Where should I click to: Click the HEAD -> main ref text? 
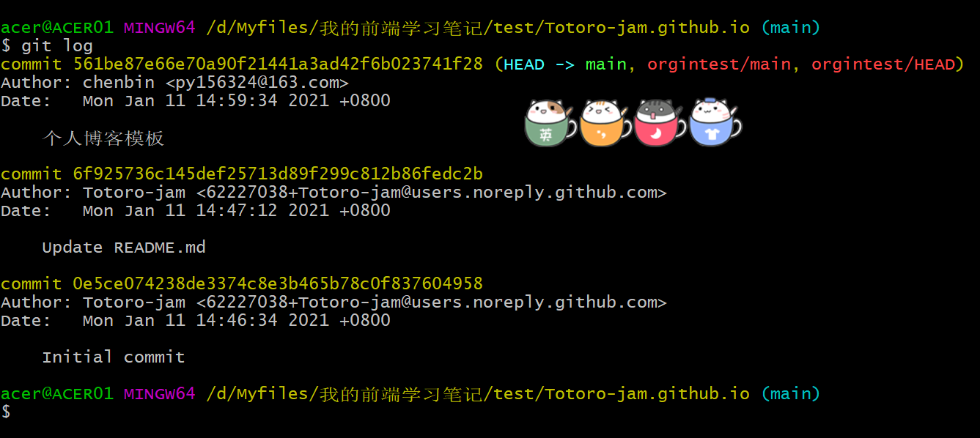[565, 64]
